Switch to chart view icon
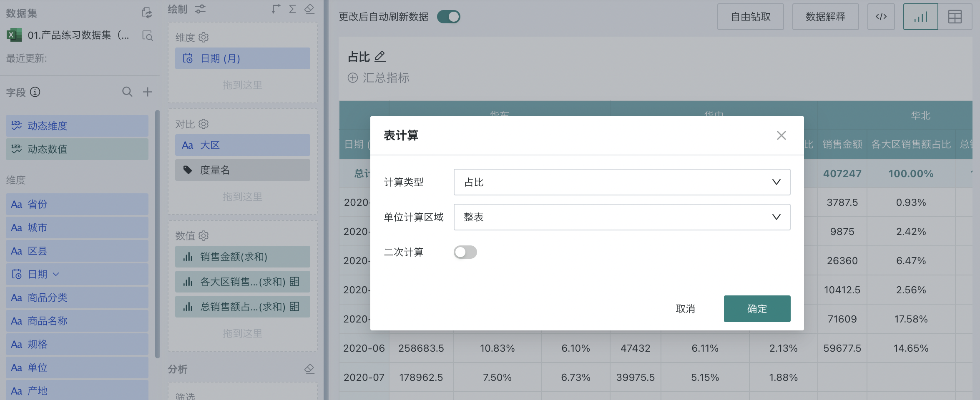980x400 pixels. click(920, 17)
